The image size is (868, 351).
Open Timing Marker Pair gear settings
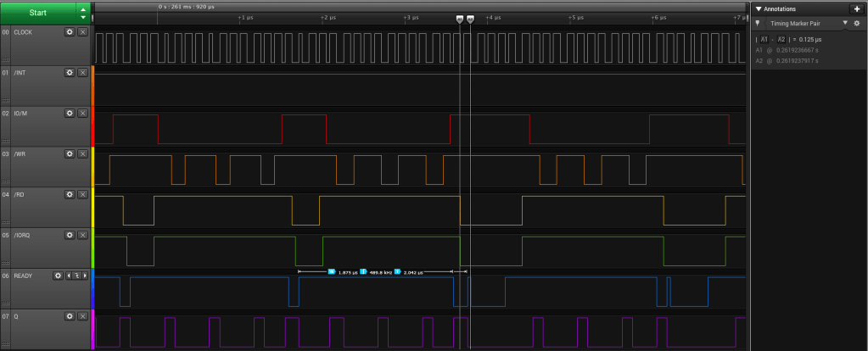click(857, 23)
